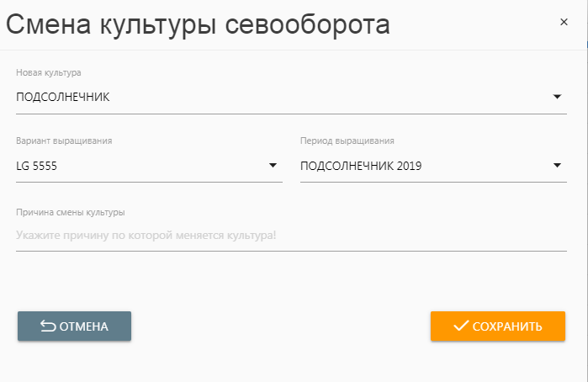Click the LG 5555 variant value

[36, 166]
